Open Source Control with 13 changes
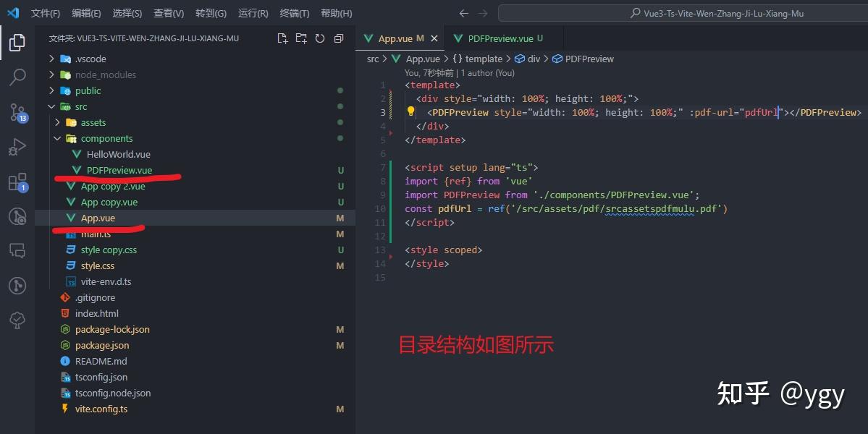 point(17,112)
